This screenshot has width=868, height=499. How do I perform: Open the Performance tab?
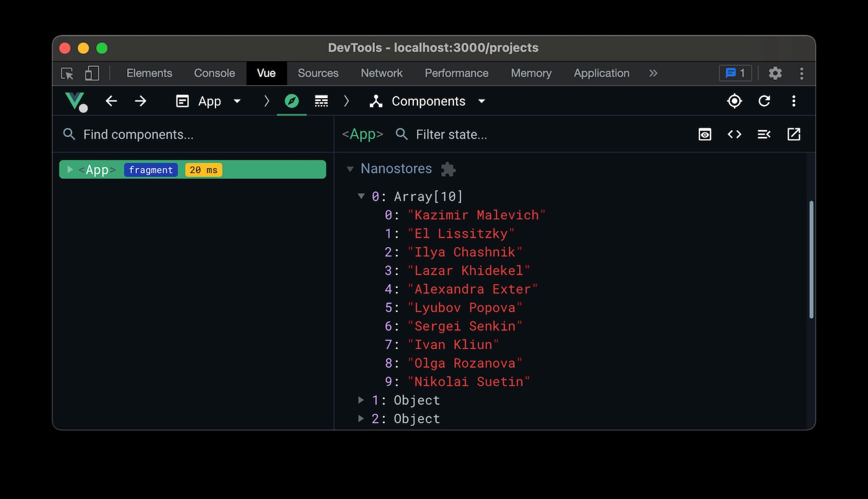[x=456, y=73]
